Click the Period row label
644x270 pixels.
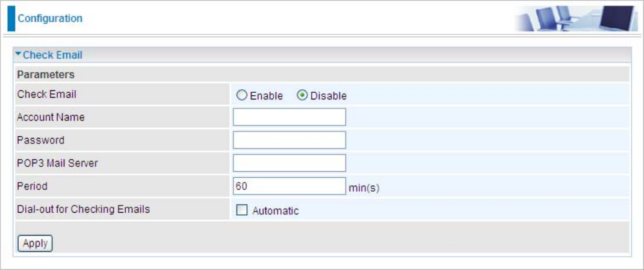pyautogui.click(x=32, y=186)
